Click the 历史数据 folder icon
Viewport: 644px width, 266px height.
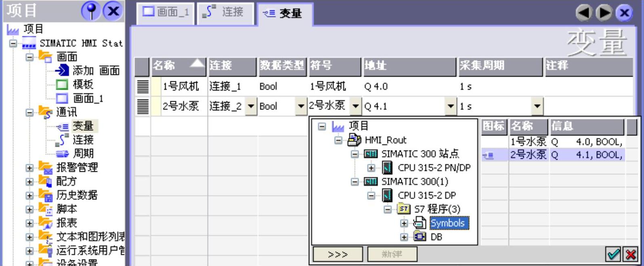(46, 195)
